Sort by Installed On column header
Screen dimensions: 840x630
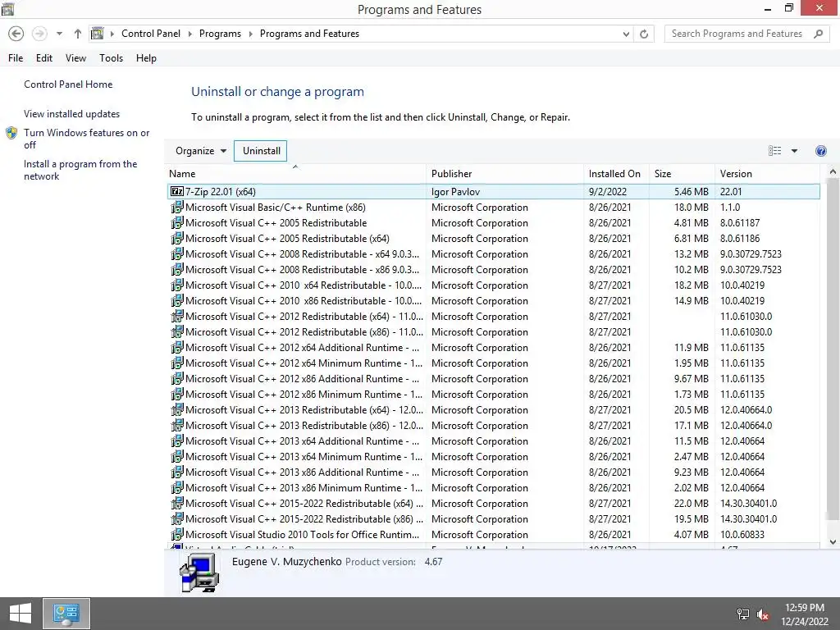tap(617, 174)
